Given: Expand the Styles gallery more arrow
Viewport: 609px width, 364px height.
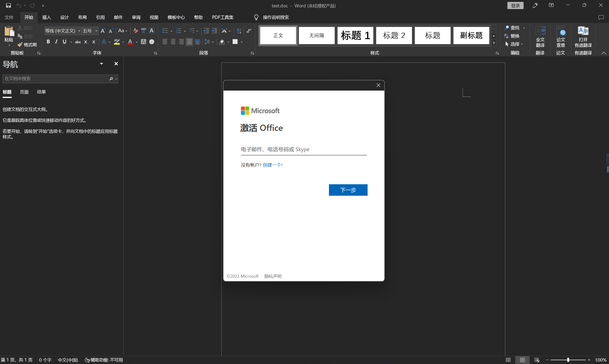Looking at the screenshot, I should point(494,43).
